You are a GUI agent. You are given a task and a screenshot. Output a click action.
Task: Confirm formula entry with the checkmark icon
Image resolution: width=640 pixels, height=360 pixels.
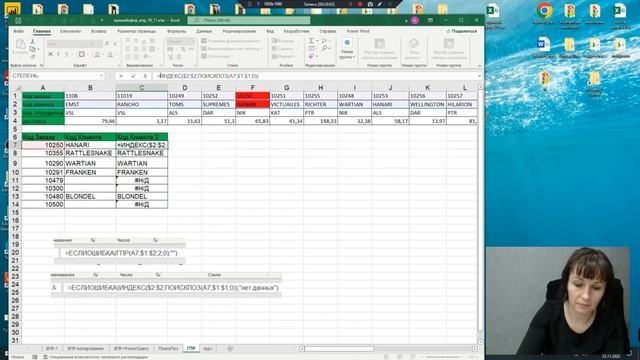point(133,76)
